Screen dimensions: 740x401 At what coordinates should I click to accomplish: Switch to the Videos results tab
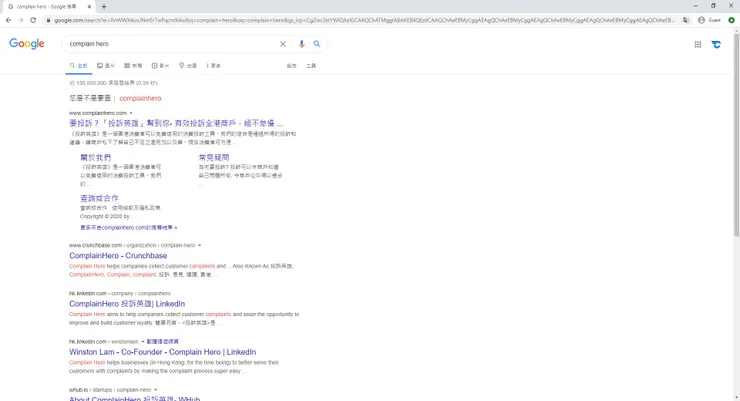(160, 66)
